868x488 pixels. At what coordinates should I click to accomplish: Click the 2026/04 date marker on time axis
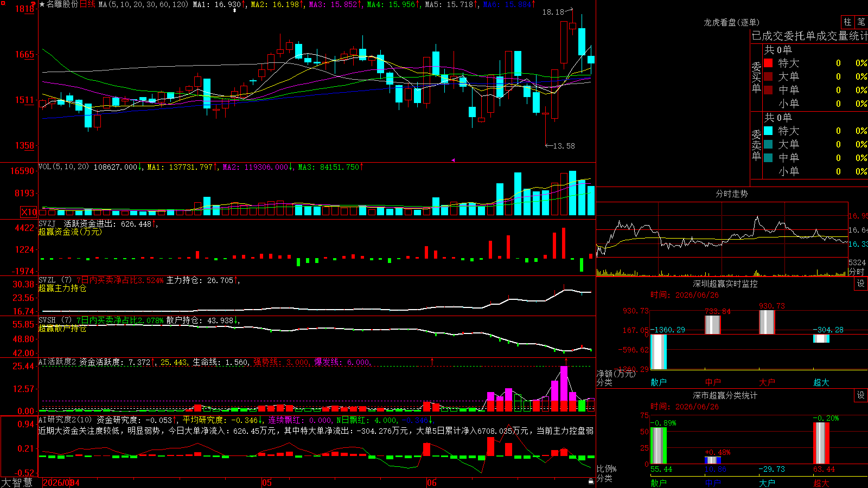61,483
